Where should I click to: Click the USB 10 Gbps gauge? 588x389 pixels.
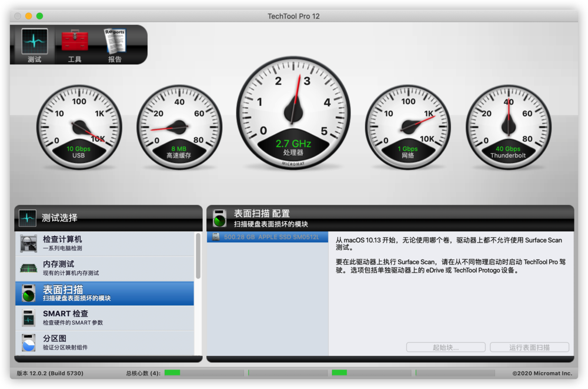click(79, 127)
